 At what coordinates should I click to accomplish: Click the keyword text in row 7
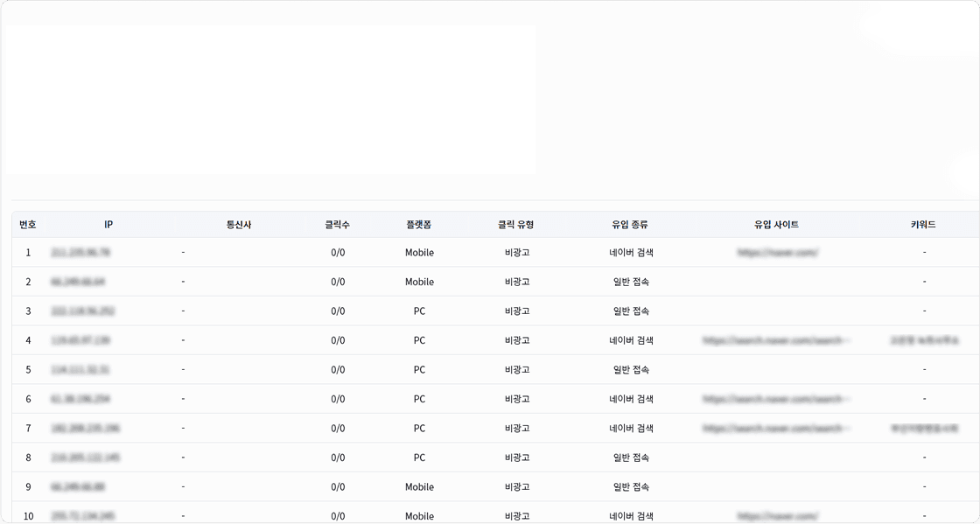coord(924,429)
